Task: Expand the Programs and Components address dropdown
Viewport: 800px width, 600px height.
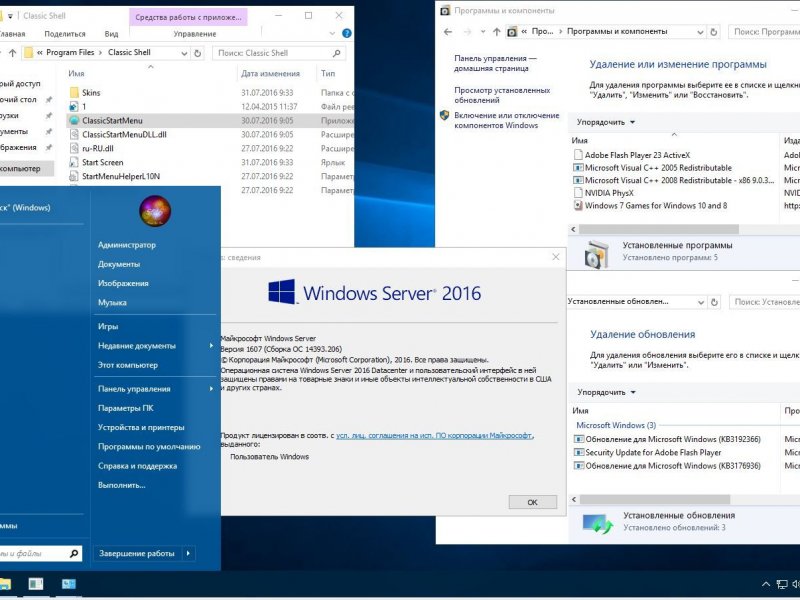Action: [x=700, y=32]
